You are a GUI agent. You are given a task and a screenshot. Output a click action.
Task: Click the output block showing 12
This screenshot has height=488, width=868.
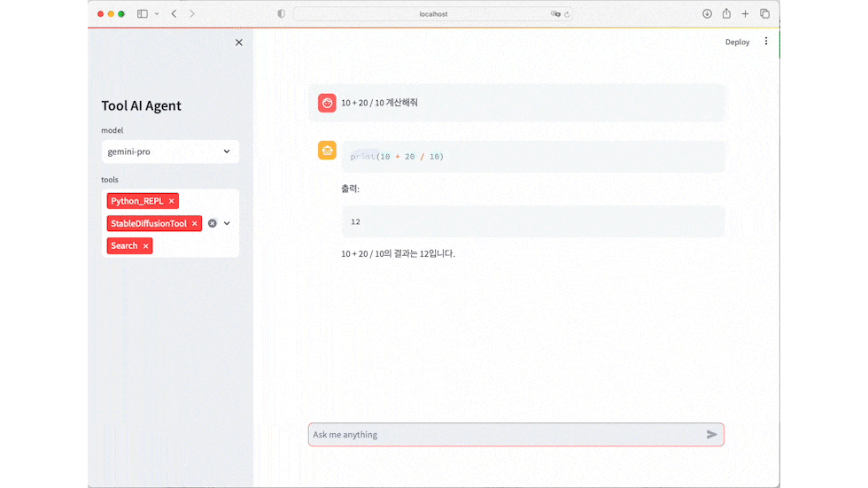533,222
